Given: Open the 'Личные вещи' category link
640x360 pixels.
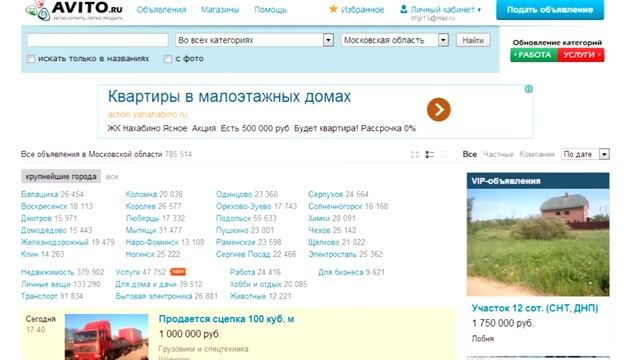Looking at the screenshot, I should [x=46, y=284].
